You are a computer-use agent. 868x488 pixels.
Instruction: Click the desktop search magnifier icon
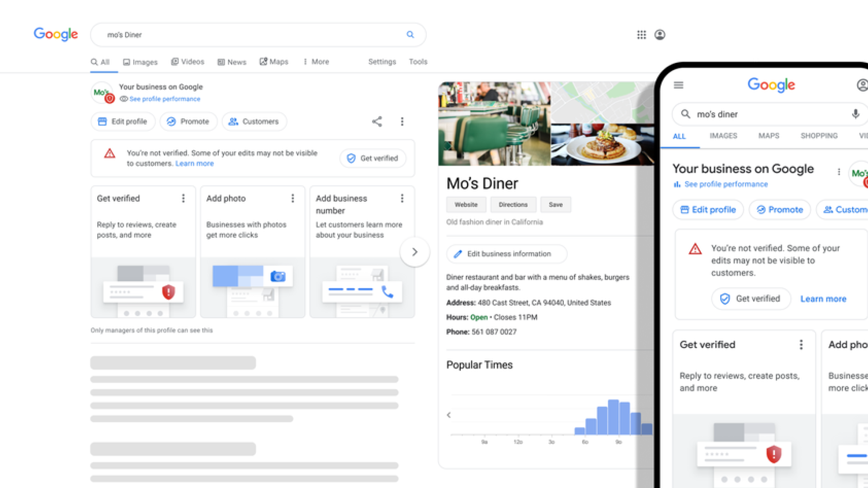[x=410, y=34]
